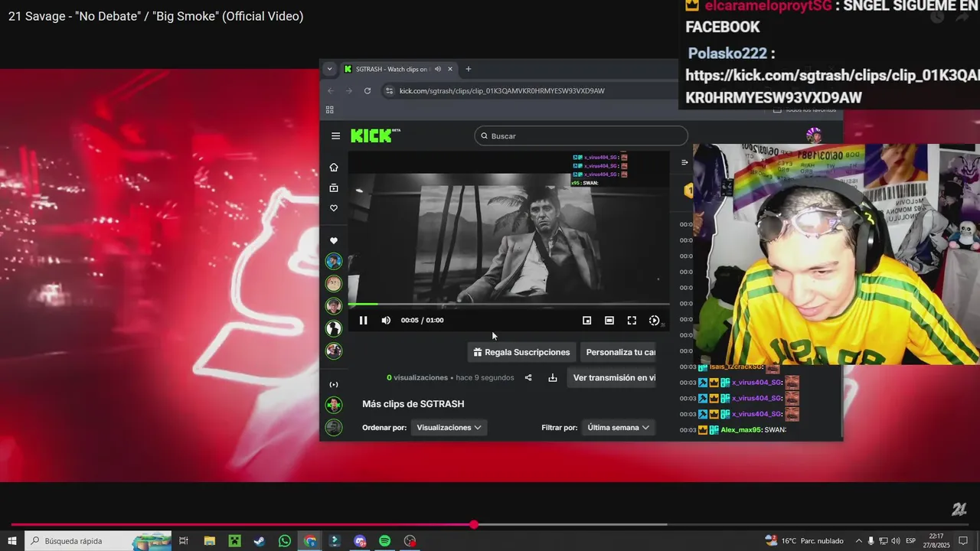Click Personaliza tu canal button
This screenshot has width=980, height=551.
tap(619, 352)
